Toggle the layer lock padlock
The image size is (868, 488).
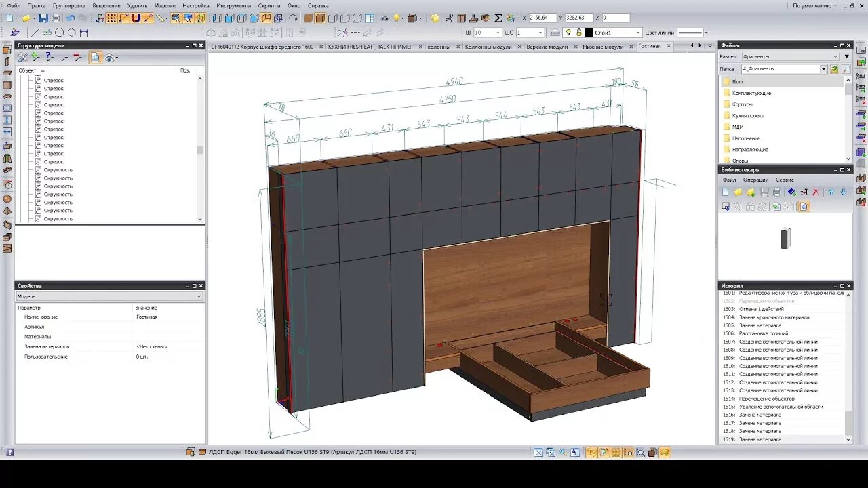coord(578,33)
